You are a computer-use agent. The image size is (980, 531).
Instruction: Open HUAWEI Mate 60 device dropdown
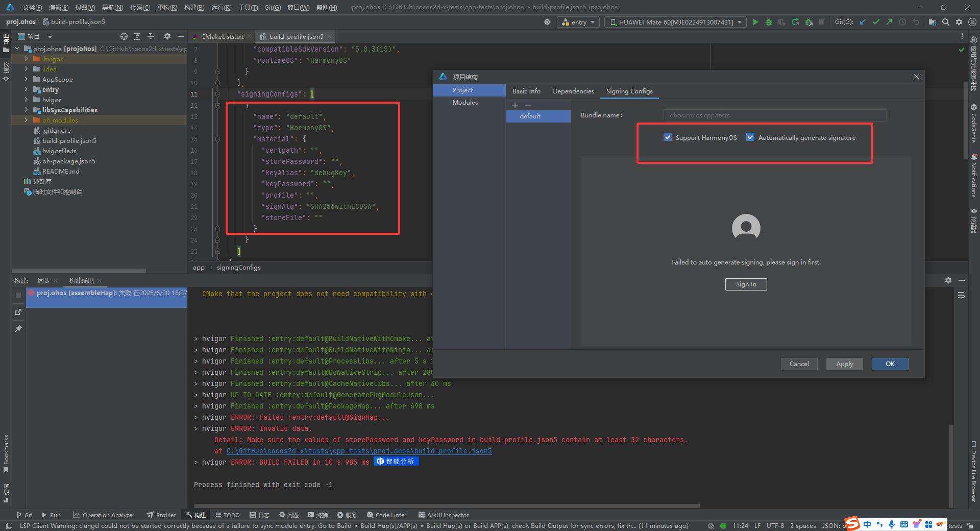click(675, 22)
